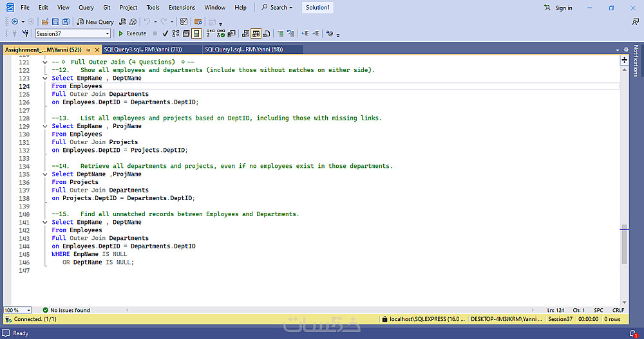The width and height of the screenshot is (644, 339).
Task: Display the Estimated Execution Plan
Action: 176,33
